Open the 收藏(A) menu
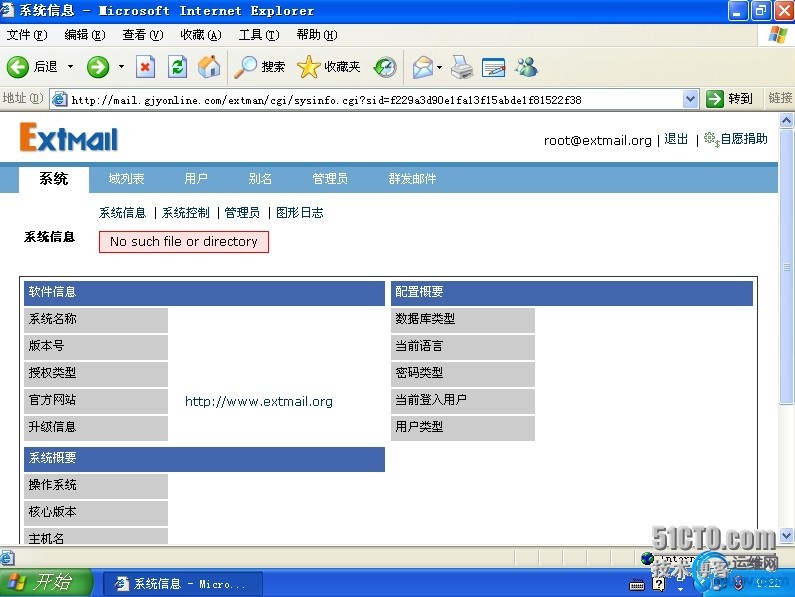This screenshot has height=597, width=795. pos(201,35)
